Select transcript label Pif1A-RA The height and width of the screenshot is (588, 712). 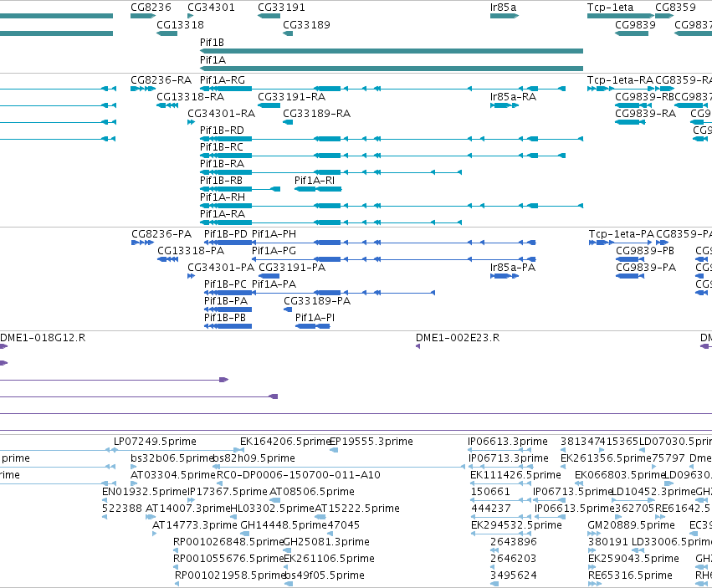223,214
